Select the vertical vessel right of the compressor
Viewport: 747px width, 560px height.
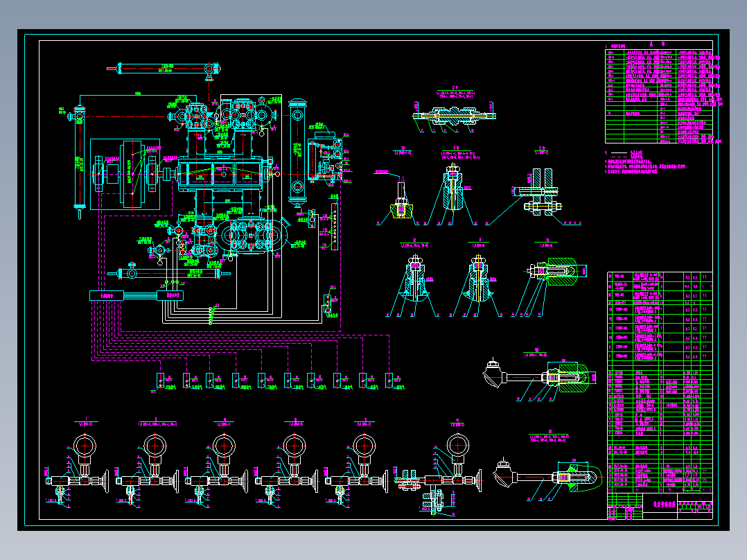click(297, 152)
